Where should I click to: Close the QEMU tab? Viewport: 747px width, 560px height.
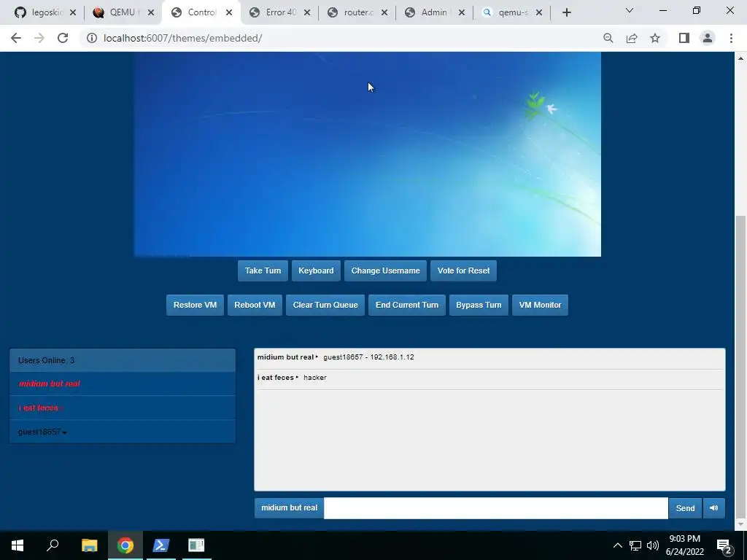coord(151,13)
